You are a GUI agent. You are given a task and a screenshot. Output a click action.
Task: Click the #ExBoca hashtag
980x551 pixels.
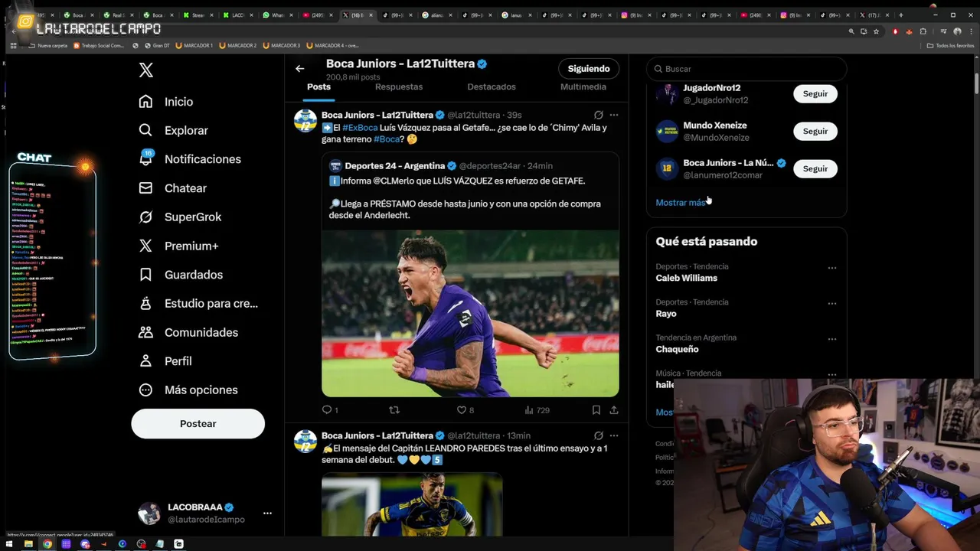pyautogui.click(x=360, y=128)
